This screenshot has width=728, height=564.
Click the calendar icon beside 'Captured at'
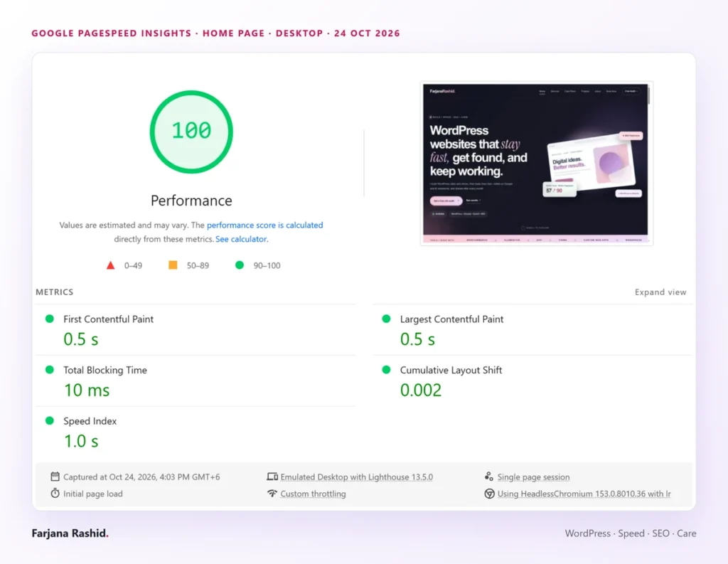click(55, 477)
